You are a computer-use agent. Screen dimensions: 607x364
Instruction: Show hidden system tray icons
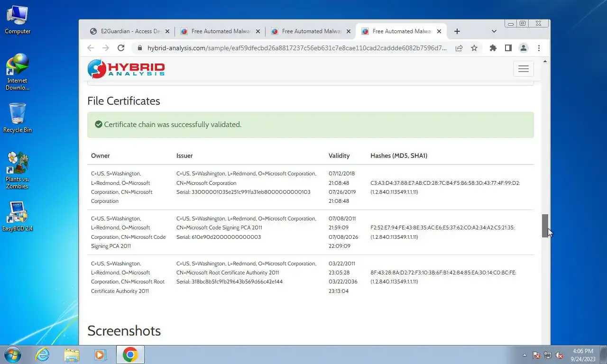tap(524, 355)
